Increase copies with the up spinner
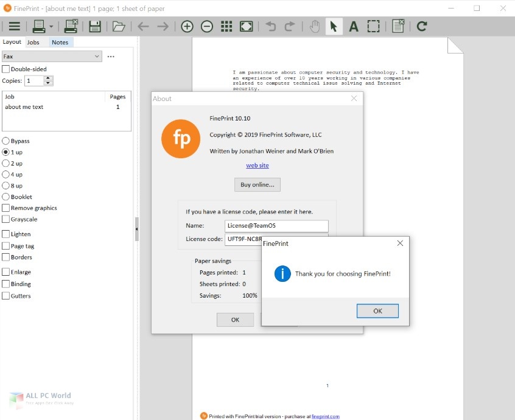This screenshot has height=420, width=515. (48, 78)
